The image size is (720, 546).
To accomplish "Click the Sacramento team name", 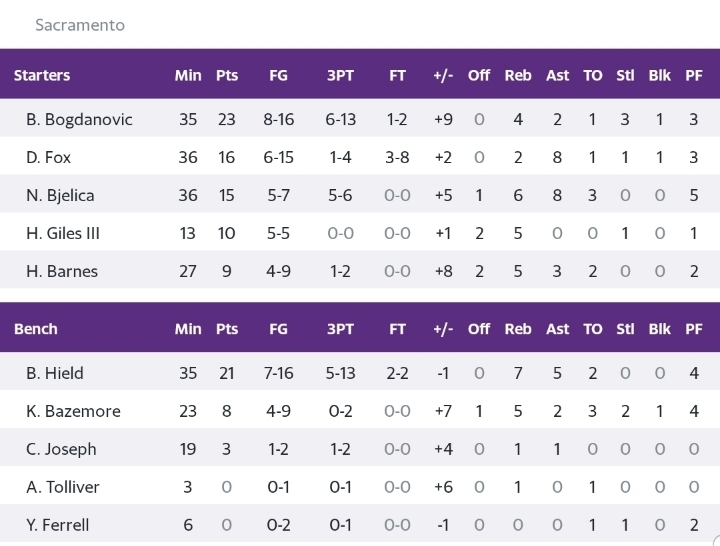I will (80, 24).
